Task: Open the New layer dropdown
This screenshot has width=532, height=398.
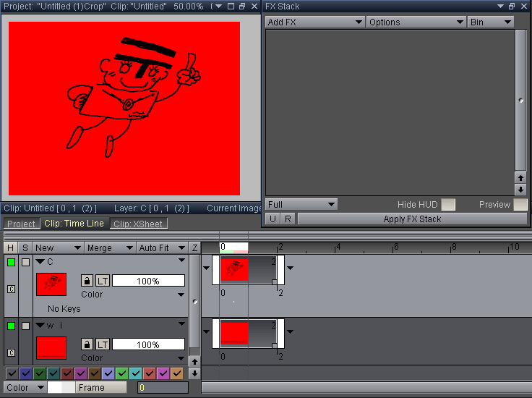Action: [58, 248]
